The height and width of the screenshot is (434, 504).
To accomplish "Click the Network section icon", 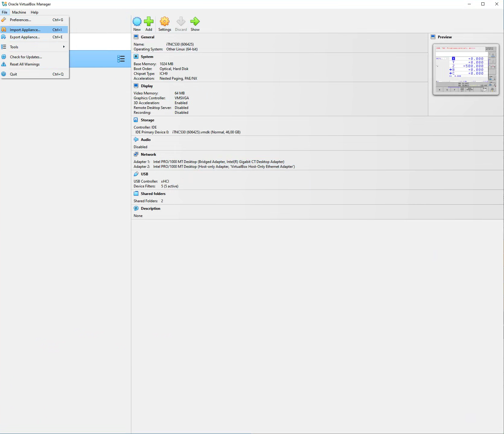I will tap(136, 154).
